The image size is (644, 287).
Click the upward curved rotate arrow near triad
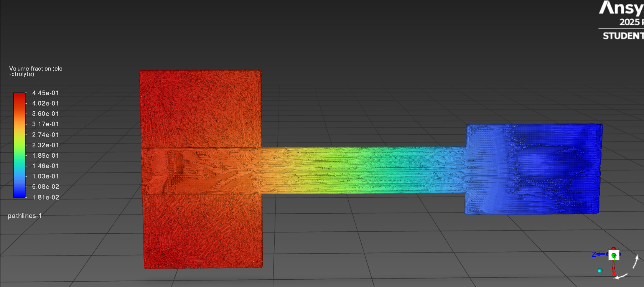point(636,261)
